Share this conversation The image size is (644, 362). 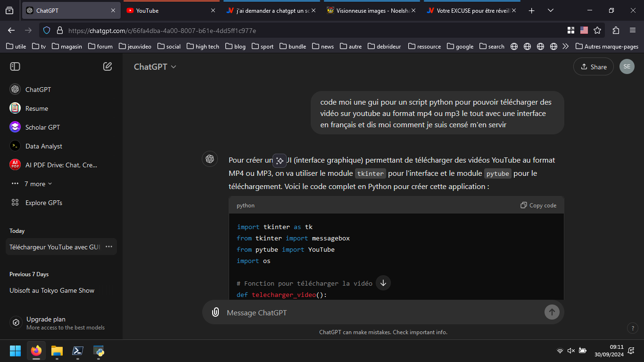click(593, 67)
